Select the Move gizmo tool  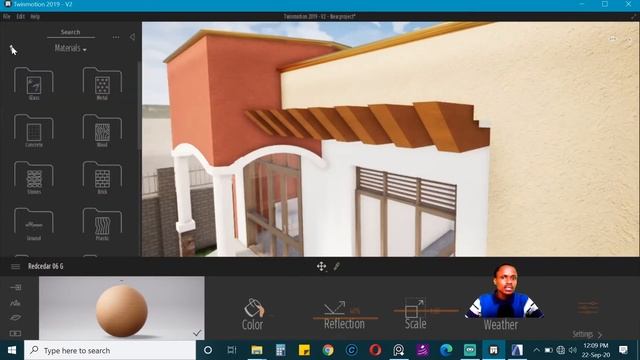click(x=321, y=267)
